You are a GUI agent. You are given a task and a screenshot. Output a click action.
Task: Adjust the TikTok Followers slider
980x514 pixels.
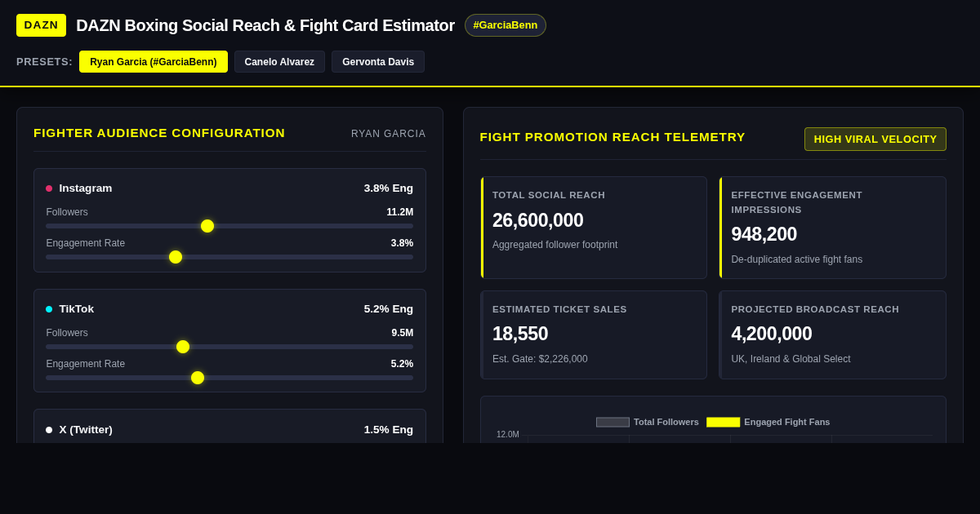[229, 347]
